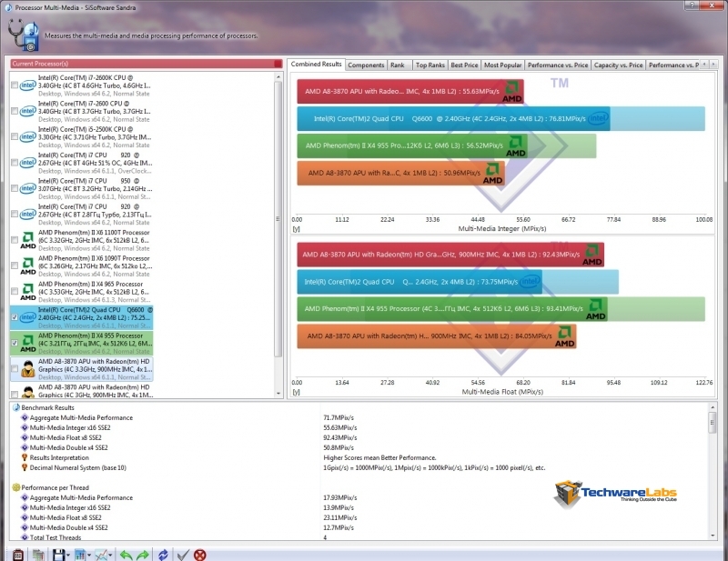Click the blue refresh results icon

pyautogui.click(x=164, y=554)
